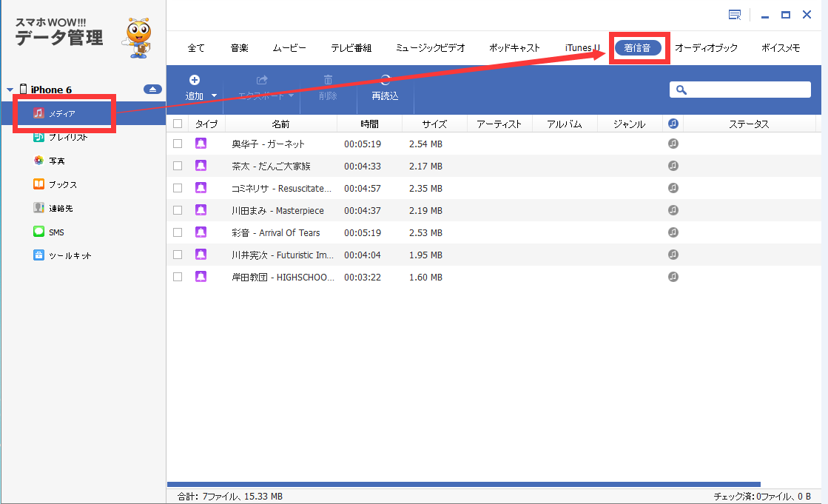Sort by the タイプ column header
Viewport: 828px width, 504px height.
coord(206,124)
